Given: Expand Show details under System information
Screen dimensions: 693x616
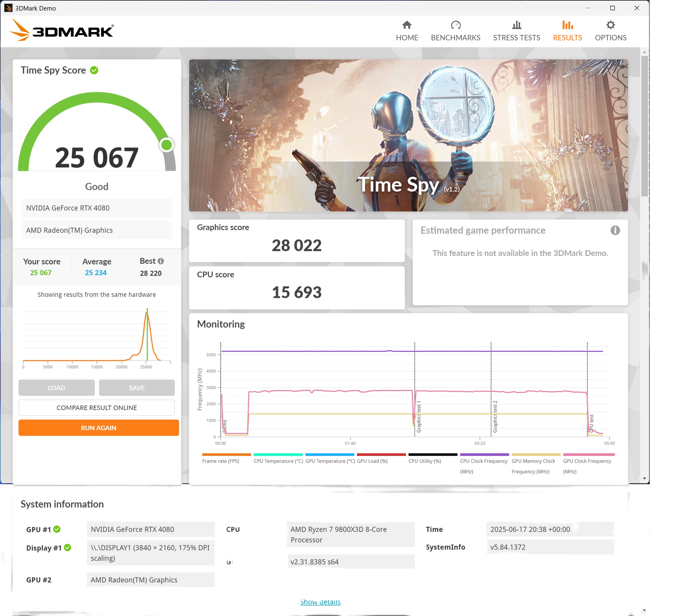Looking at the screenshot, I should (320, 602).
